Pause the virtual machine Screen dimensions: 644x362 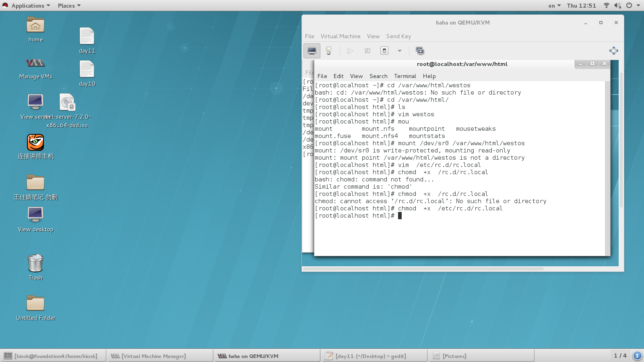pos(367,51)
